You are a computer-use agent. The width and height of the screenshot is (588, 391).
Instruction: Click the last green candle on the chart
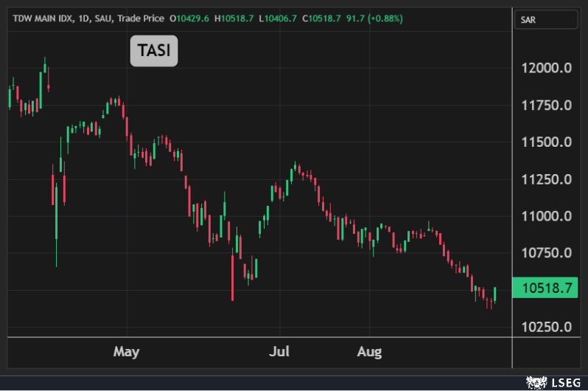pyautogui.click(x=495, y=294)
